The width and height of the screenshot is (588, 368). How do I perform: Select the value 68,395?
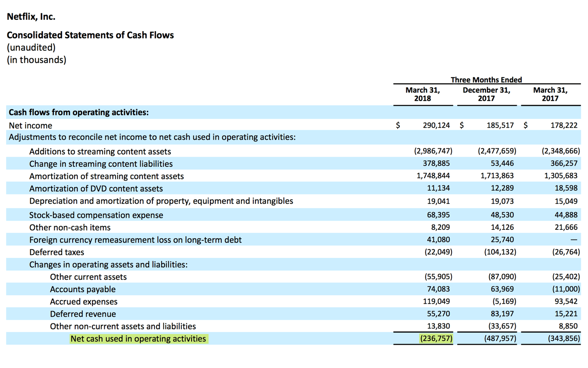pyautogui.click(x=438, y=215)
